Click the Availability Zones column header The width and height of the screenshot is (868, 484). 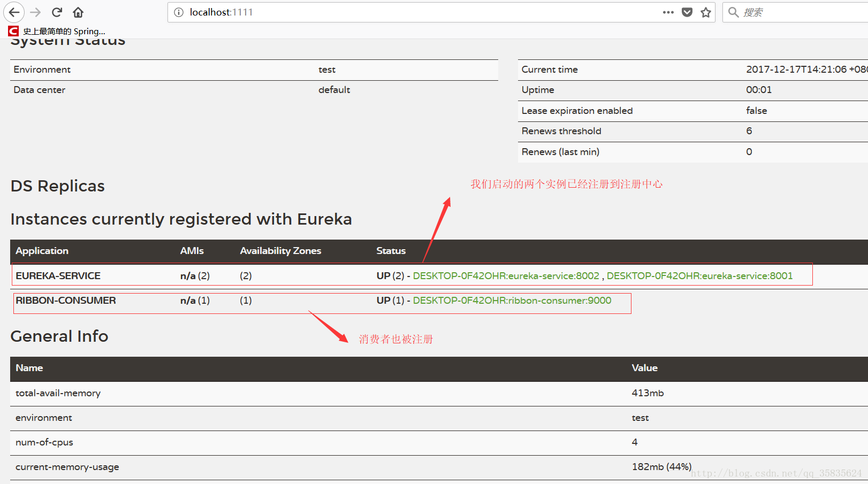click(280, 251)
